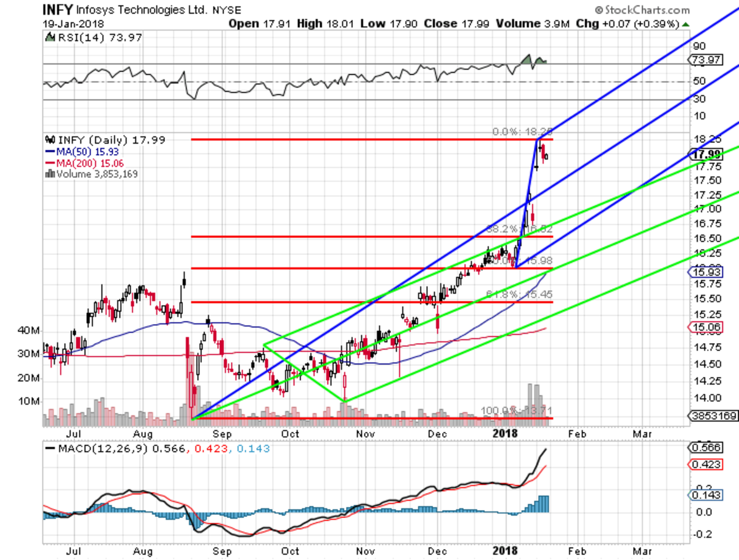Click the black line marker beside MACD(12,26,9)

tap(50, 450)
